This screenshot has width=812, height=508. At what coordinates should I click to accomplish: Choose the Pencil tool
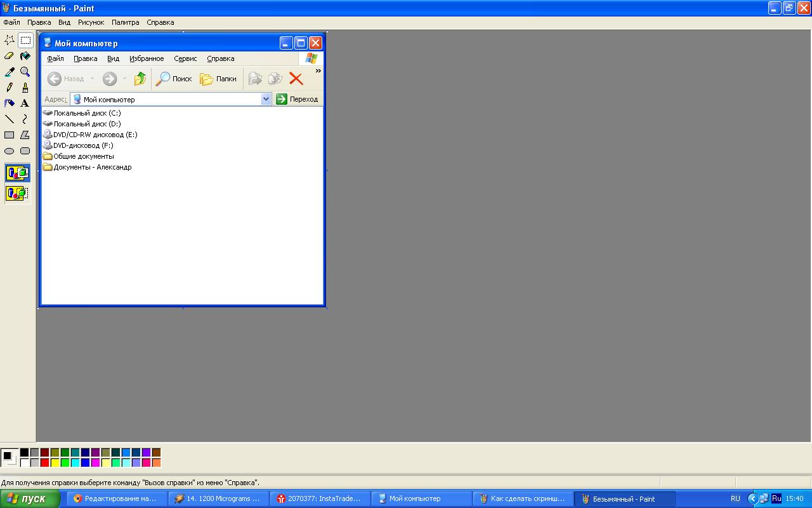point(10,88)
